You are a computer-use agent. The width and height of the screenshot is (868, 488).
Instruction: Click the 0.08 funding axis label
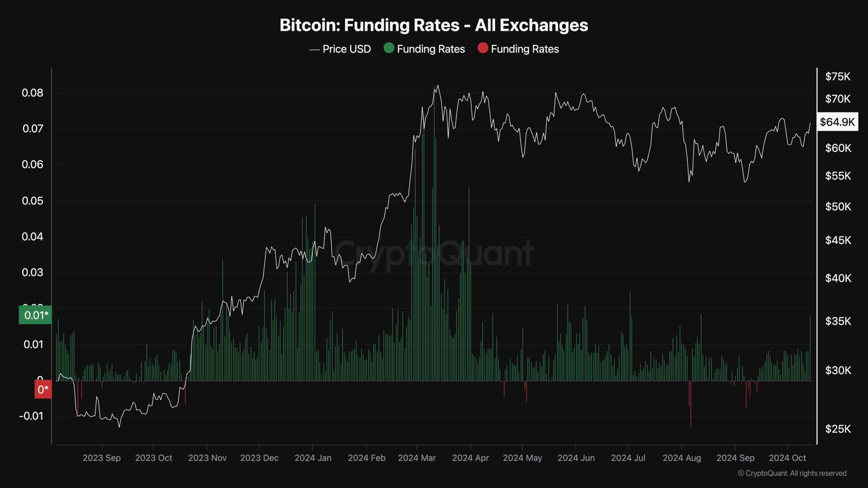33,93
